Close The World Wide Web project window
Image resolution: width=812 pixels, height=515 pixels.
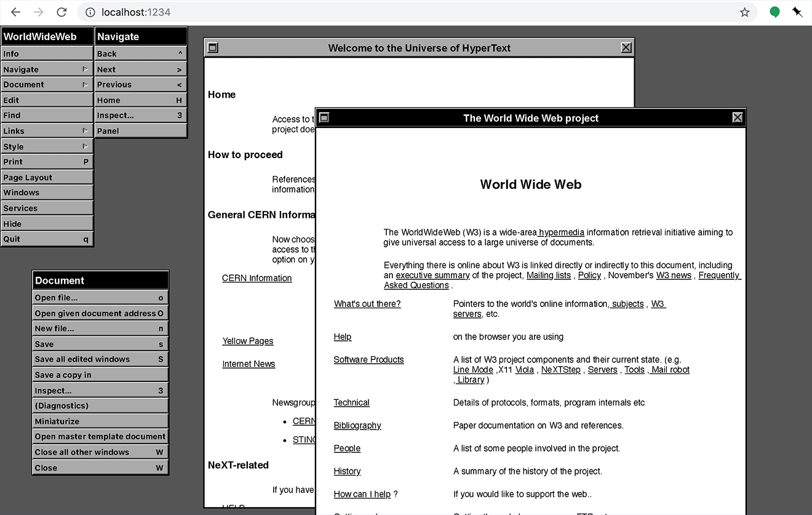click(738, 118)
